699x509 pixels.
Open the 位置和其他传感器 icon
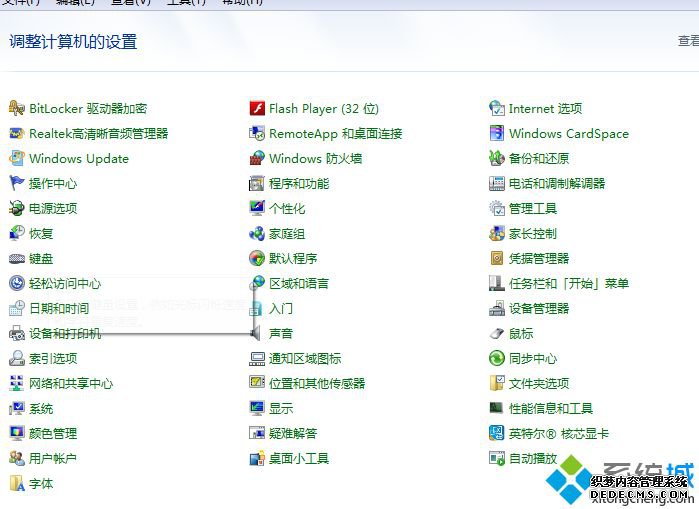click(x=257, y=383)
